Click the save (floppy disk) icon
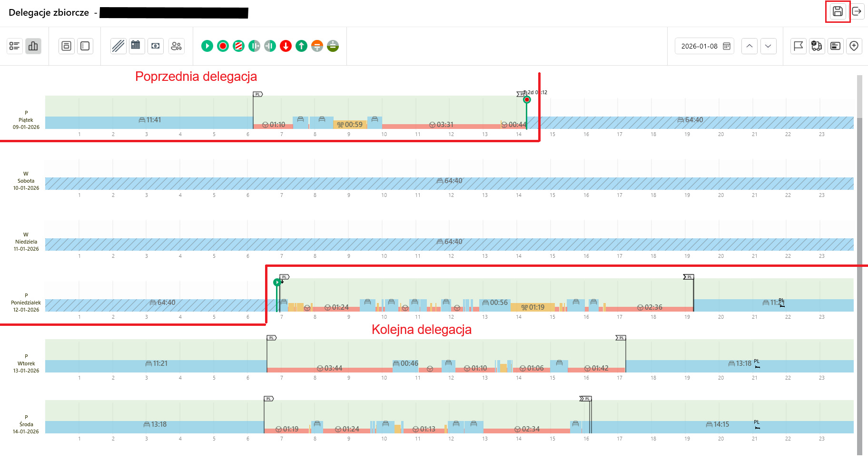 838,11
